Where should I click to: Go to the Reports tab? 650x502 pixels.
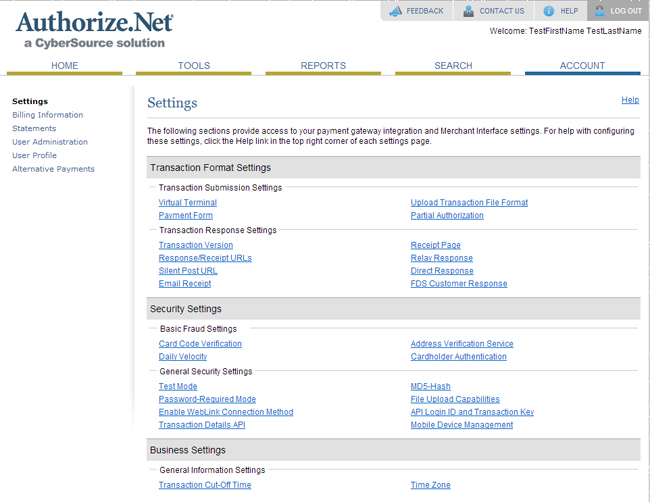323,66
